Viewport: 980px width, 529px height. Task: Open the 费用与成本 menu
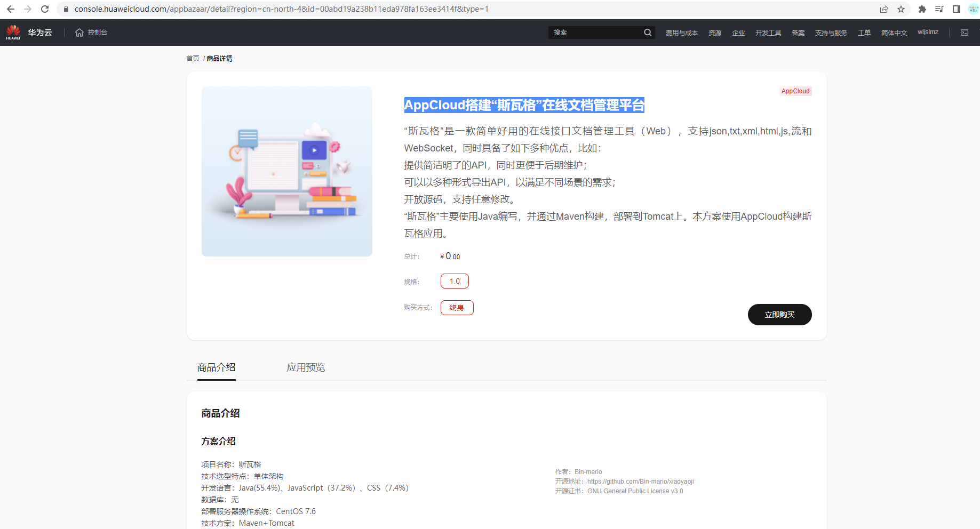tap(682, 33)
